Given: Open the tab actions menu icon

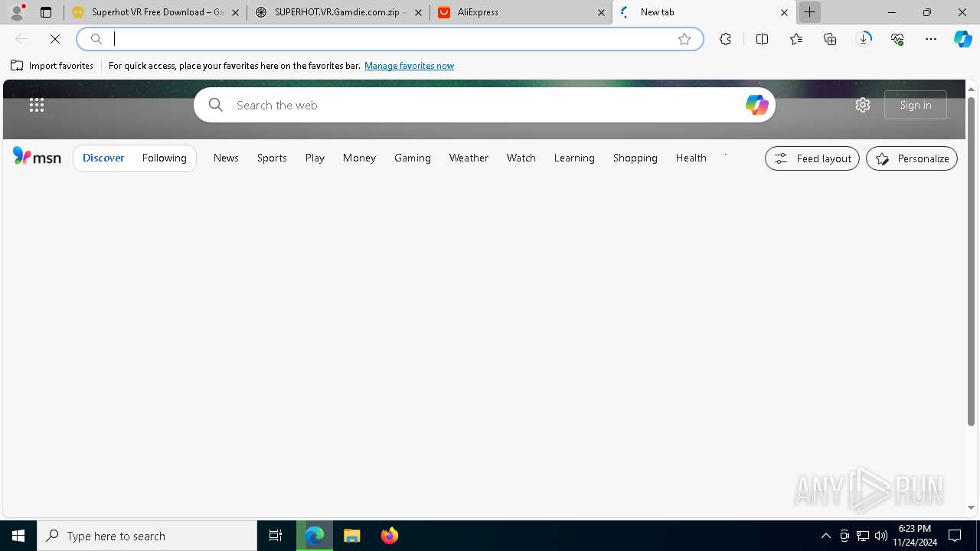Looking at the screenshot, I should [46, 12].
